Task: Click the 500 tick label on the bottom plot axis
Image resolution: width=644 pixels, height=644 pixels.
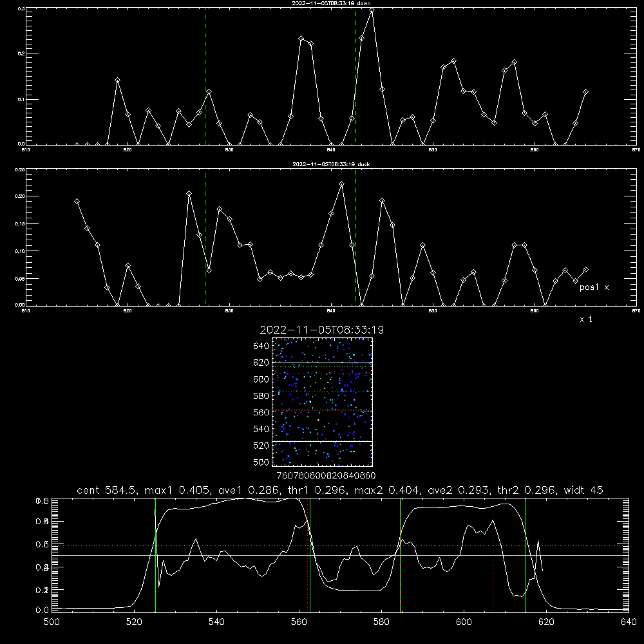Action: click(x=52, y=622)
